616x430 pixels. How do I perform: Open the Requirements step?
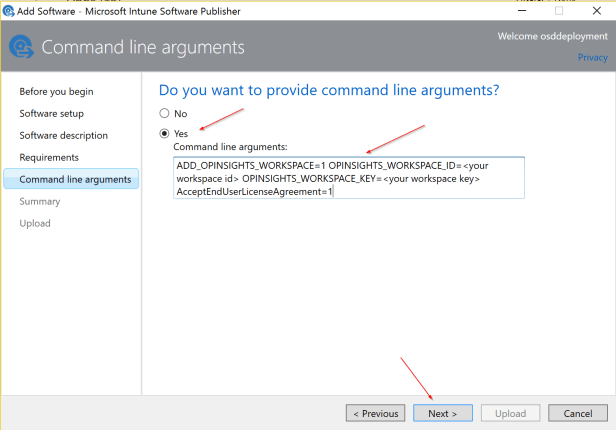click(x=49, y=157)
